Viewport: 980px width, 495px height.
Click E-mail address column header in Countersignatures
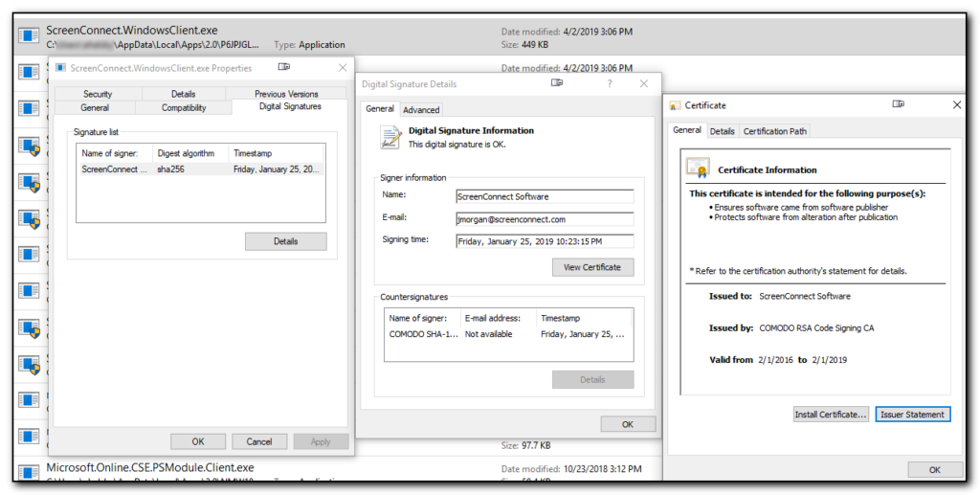click(499, 318)
